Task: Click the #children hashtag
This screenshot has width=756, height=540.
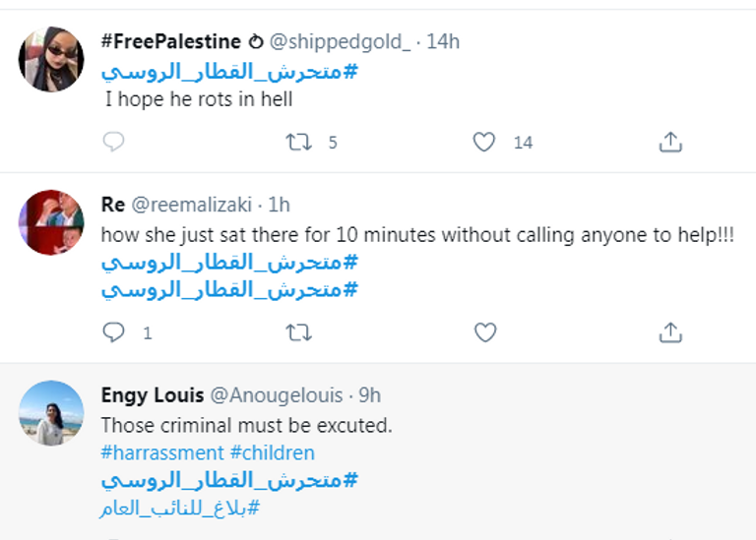Action: click(273, 453)
